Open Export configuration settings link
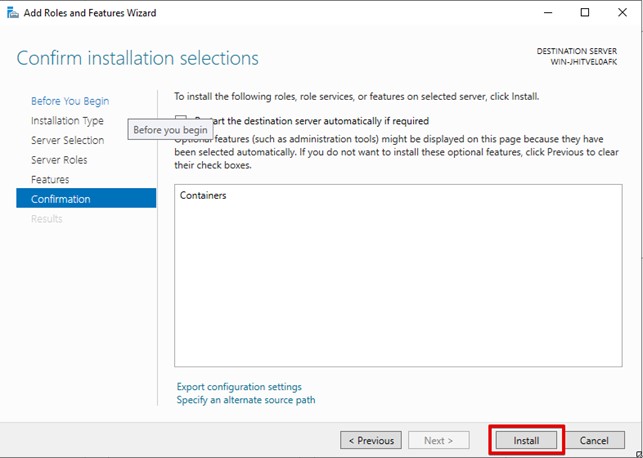This screenshot has width=643, height=458. [239, 387]
